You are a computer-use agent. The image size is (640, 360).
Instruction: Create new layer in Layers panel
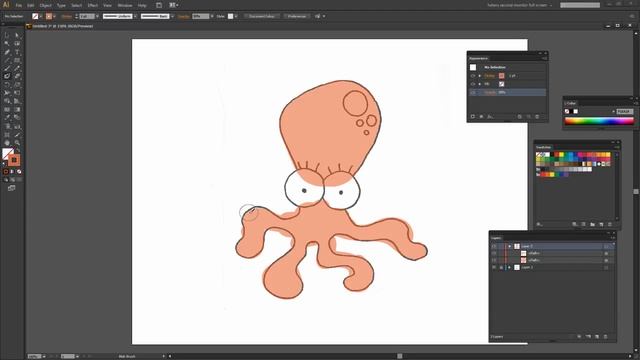coord(597,337)
